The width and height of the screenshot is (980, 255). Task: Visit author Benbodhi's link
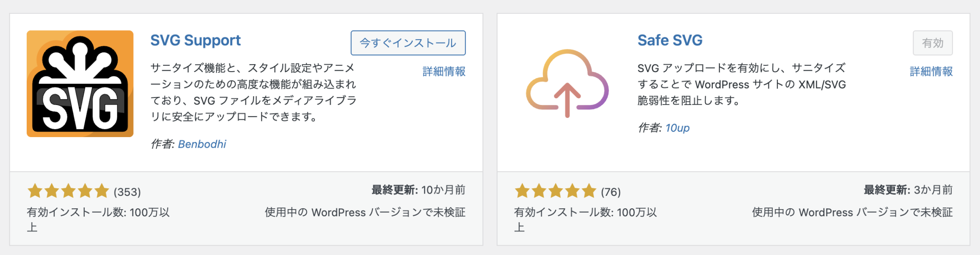pyautogui.click(x=202, y=144)
